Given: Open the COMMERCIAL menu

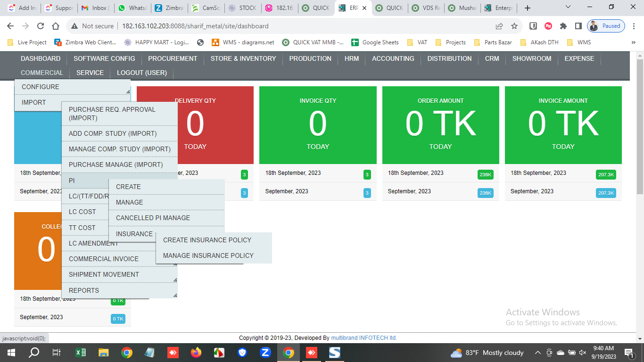Looking at the screenshot, I should click(42, 73).
